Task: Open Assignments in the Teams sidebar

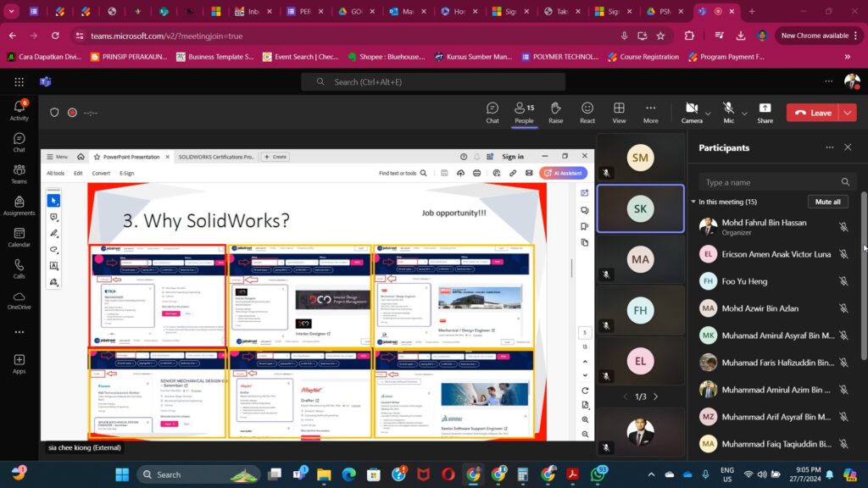Action: click(19, 205)
